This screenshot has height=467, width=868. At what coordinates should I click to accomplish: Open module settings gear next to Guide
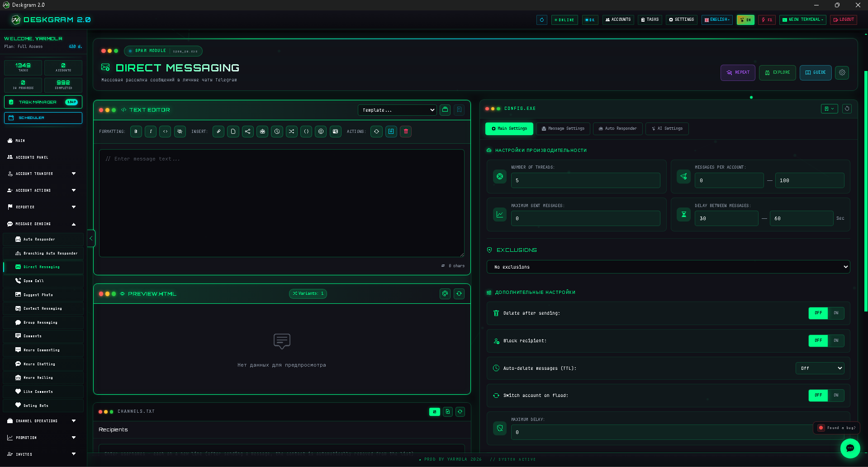click(842, 72)
